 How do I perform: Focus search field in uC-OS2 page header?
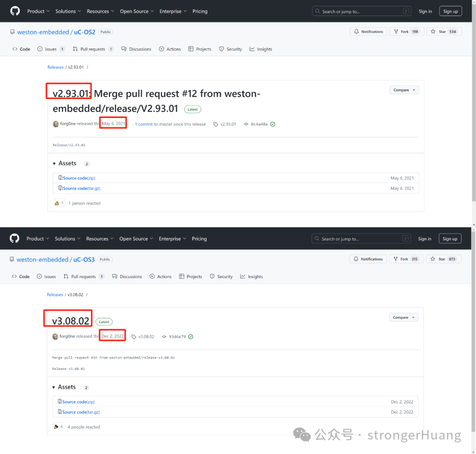361,11
